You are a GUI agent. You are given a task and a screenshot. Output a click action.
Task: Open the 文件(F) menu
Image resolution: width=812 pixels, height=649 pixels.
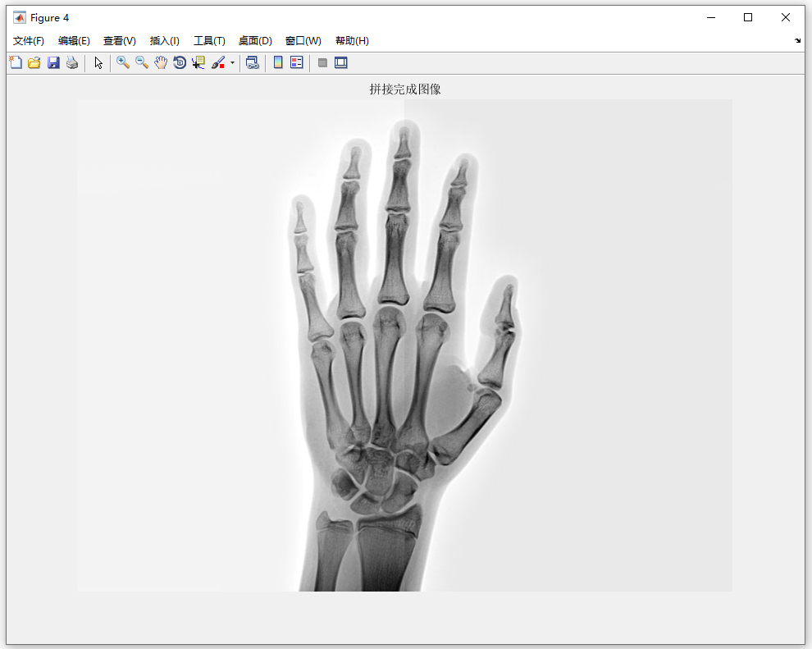29,40
